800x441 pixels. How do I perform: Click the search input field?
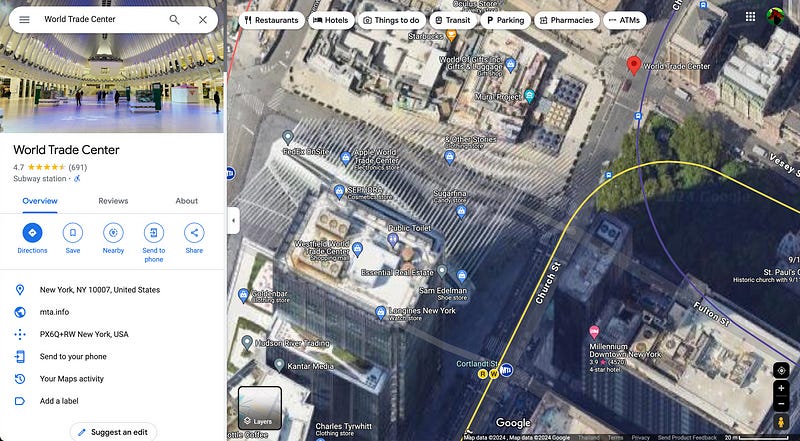102,19
